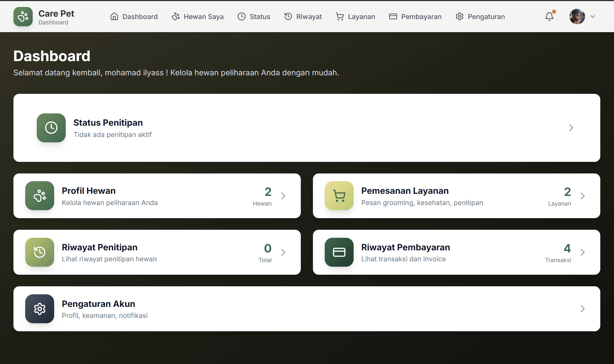This screenshot has height=364, width=614.
Task: Click the history icon beside Riwayat
Action: tap(288, 17)
